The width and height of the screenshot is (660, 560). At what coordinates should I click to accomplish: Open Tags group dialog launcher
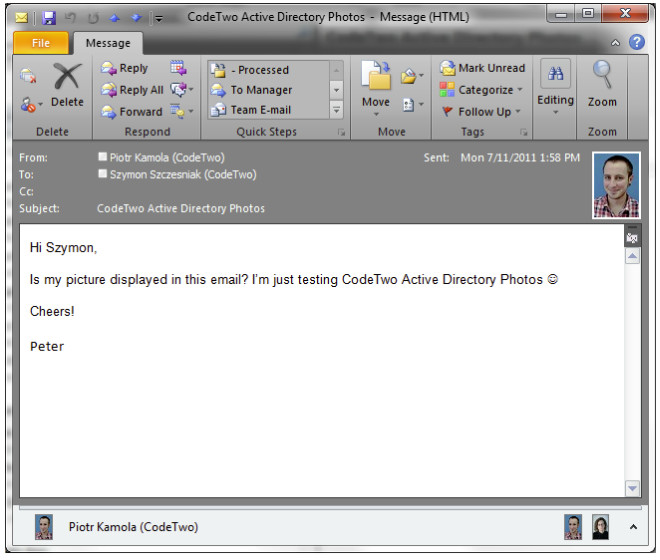click(x=524, y=133)
